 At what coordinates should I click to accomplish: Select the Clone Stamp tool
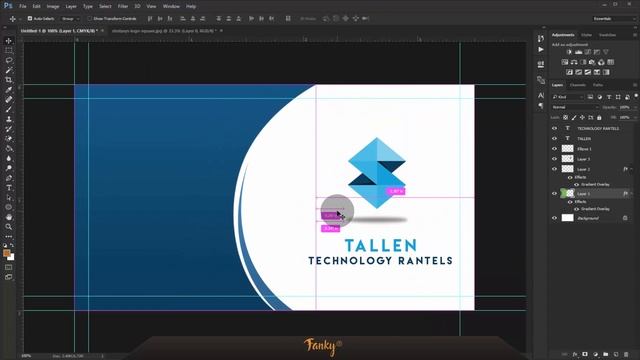(x=9, y=119)
